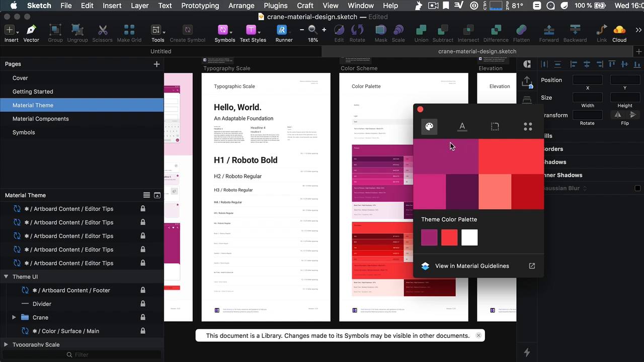Click the flip horizontal button

pyautogui.click(x=617, y=115)
